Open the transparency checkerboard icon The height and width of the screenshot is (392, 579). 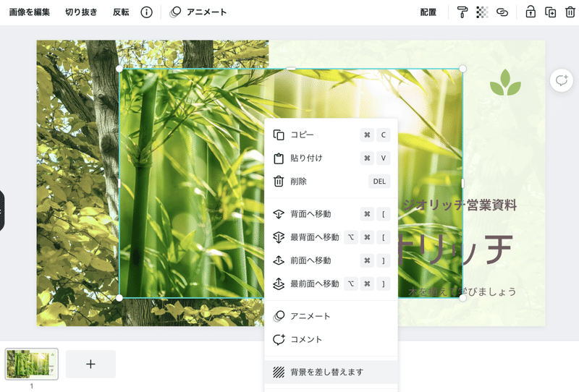coord(482,12)
